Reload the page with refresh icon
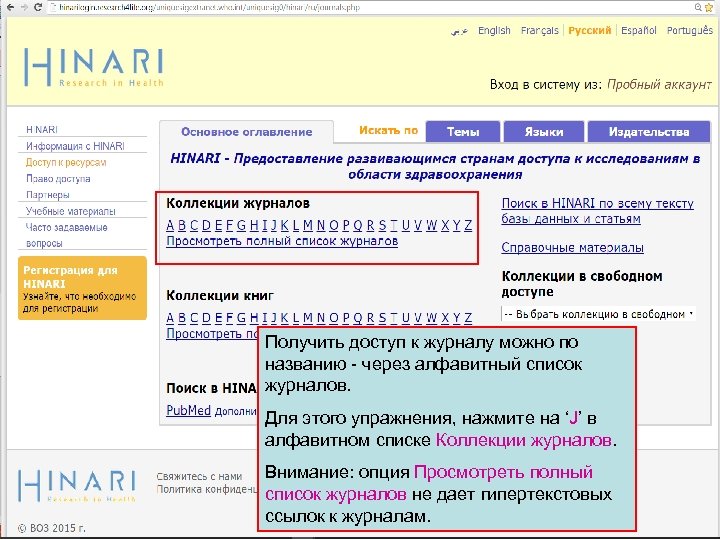Image resolution: width=720 pixels, height=540 pixels. (x=38, y=7)
